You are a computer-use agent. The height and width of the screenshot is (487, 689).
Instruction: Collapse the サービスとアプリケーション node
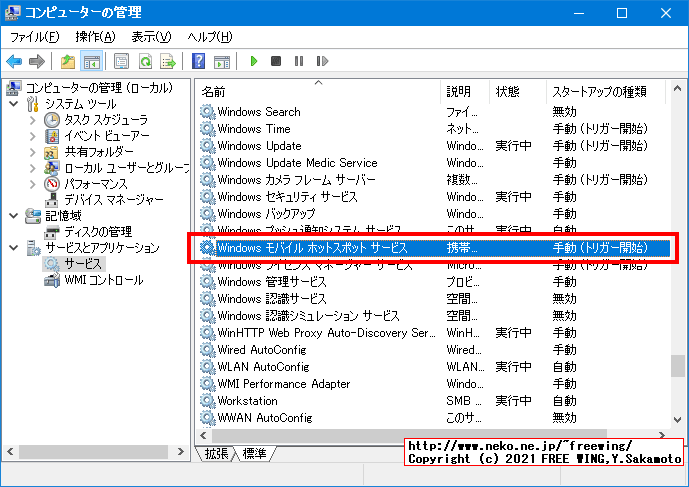(14, 248)
